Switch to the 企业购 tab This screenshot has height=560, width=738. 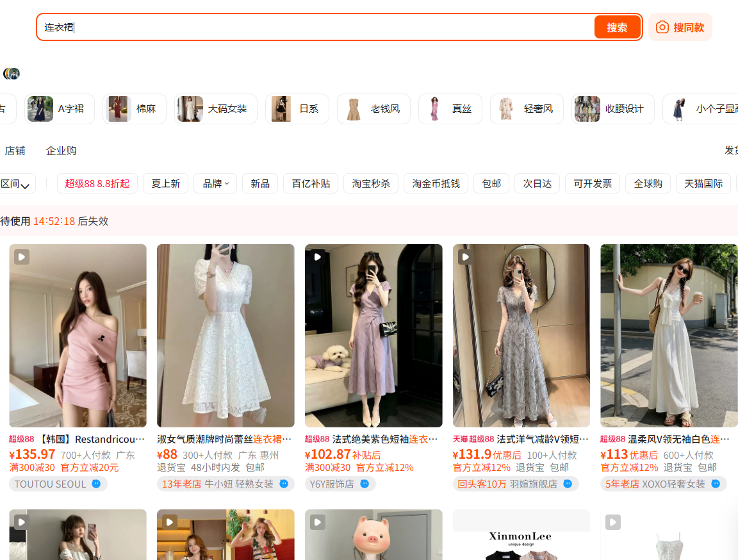(61, 151)
